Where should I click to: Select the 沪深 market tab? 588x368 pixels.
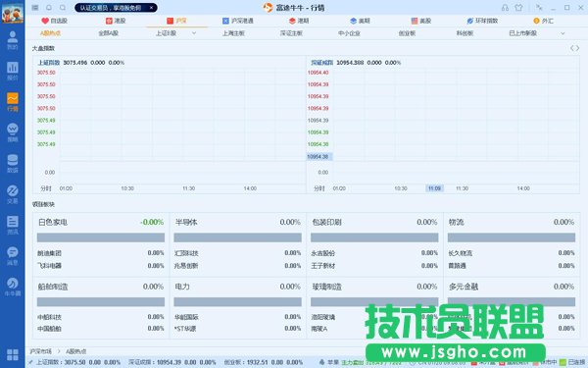point(176,21)
